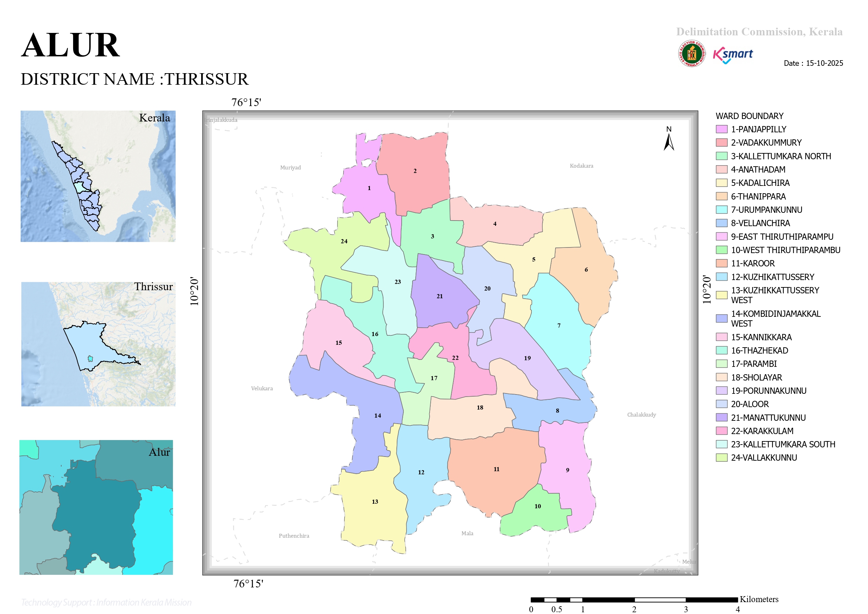The image size is (868, 614).
Task: Click the ALUR title heading
Action: 70,45
